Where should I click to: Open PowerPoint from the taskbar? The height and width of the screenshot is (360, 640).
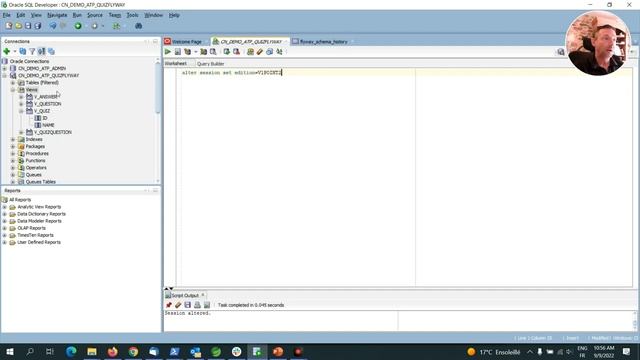tap(278, 351)
